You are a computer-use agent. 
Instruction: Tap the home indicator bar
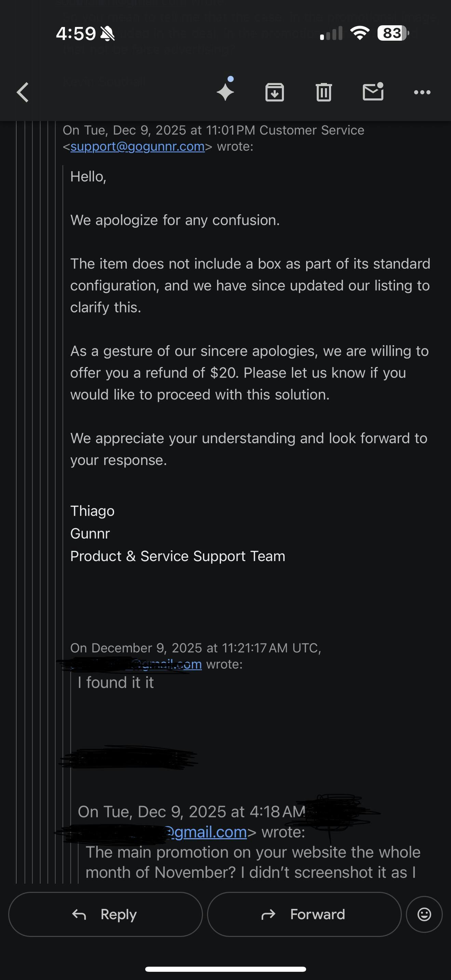pyautogui.click(x=225, y=969)
